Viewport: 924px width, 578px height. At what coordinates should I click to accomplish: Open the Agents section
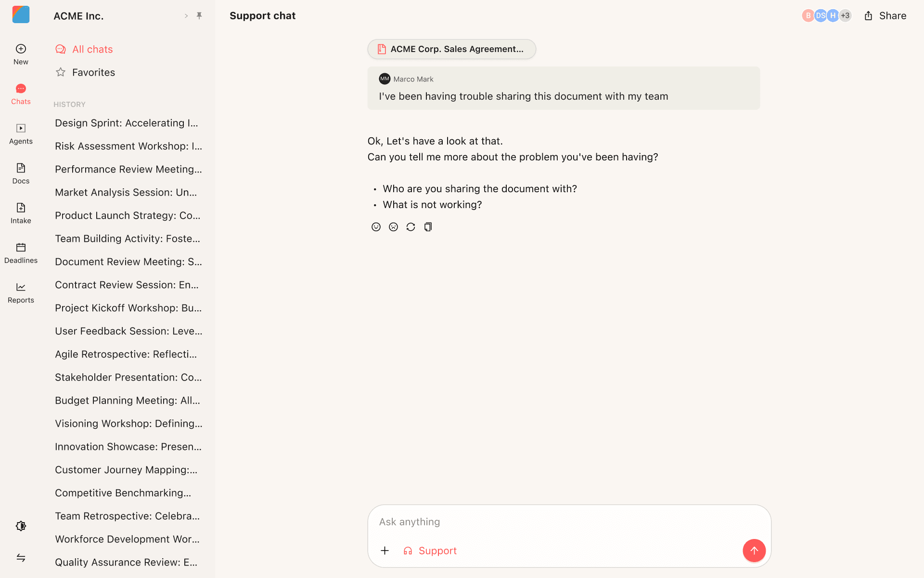(21, 129)
